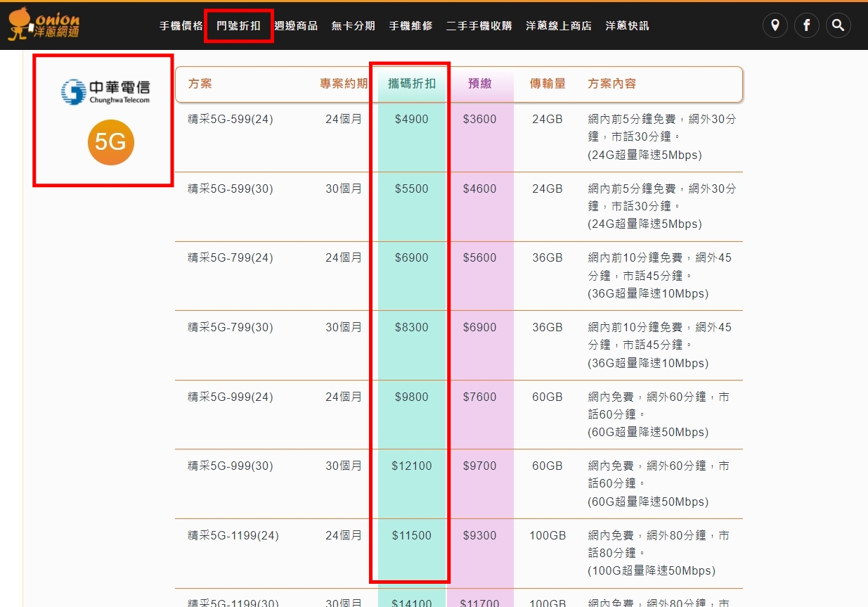
Task: Select the 攜碼折扣 column header
Action: (412, 84)
